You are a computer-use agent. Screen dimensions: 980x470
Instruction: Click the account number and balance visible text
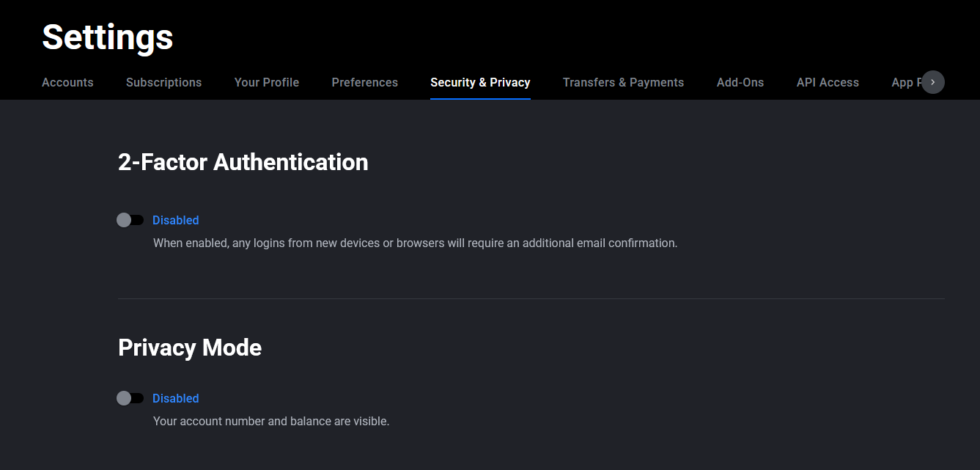271,421
